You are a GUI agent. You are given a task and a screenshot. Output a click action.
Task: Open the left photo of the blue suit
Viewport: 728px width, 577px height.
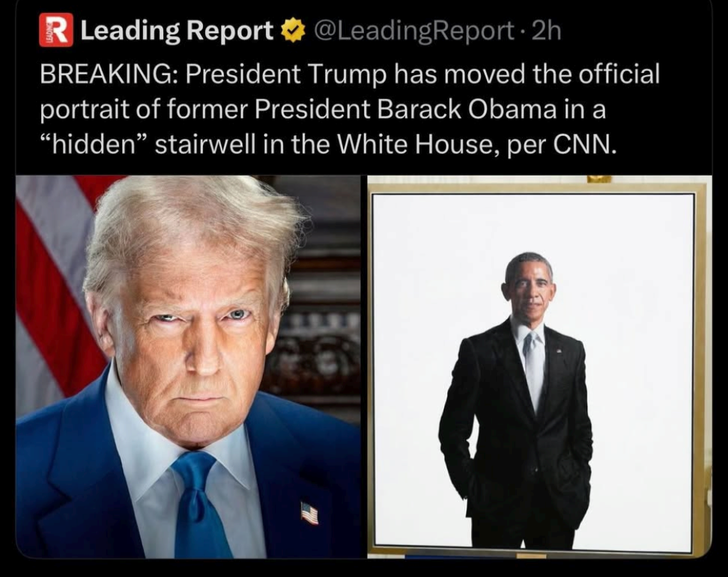pyautogui.click(x=188, y=367)
